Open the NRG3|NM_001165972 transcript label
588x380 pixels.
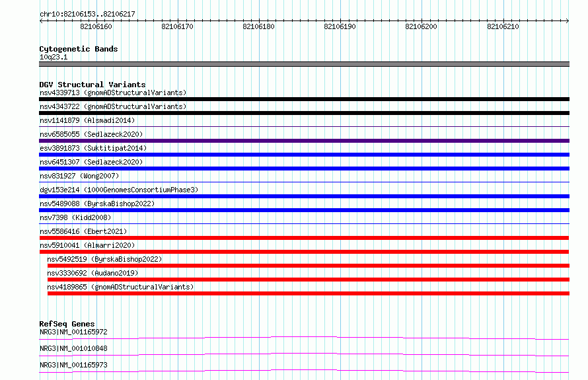[73, 332]
